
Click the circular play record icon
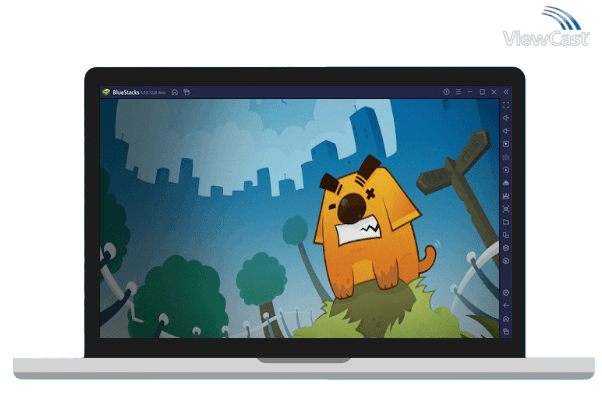[x=506, y=170]
